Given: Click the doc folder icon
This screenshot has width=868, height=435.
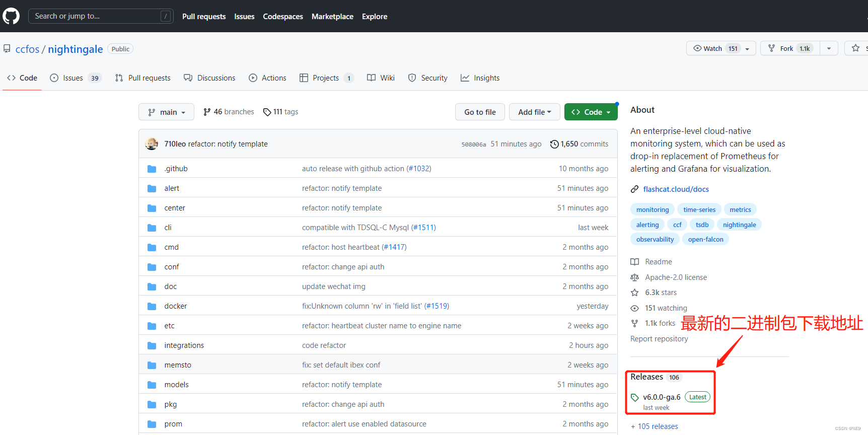Looking at the screenshot, I should click(x=152, y=286).
